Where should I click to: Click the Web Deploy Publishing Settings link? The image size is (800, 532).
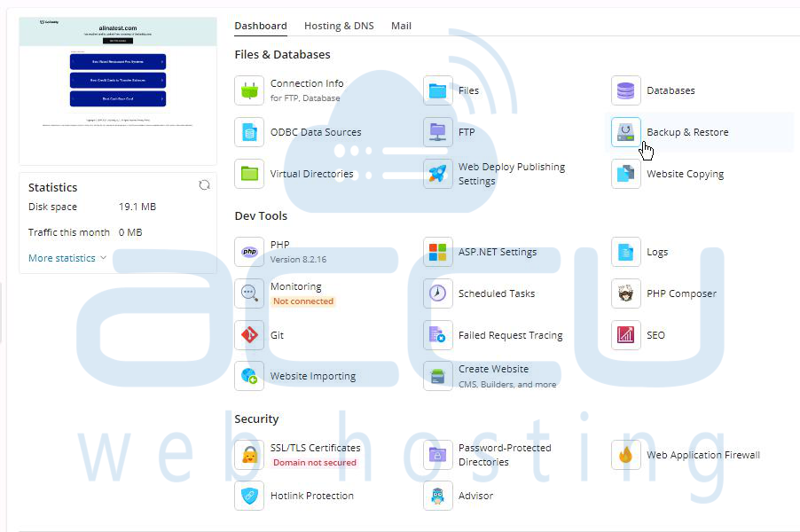click(x=511, y=174)
